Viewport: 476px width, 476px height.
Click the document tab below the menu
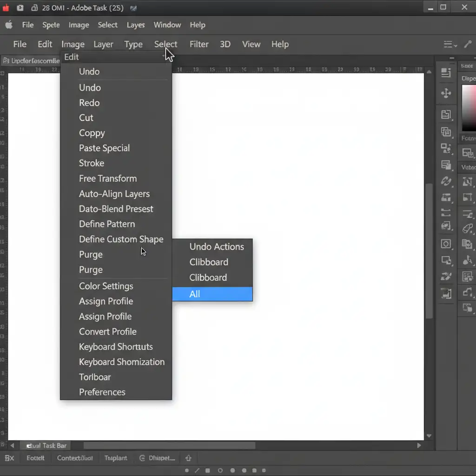(31, 61)
